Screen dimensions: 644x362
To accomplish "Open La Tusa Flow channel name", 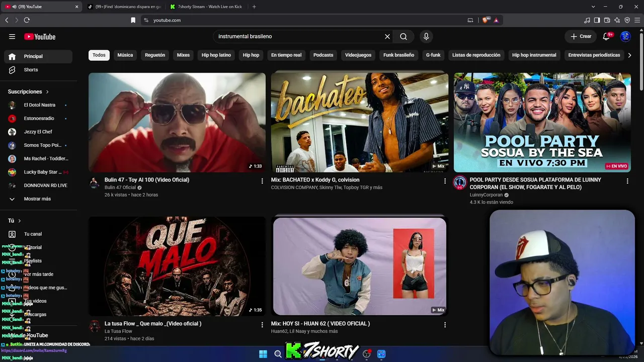I will (x=118, y=331).
